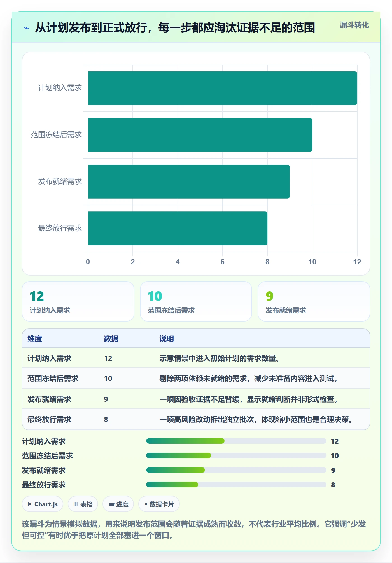The width and height of the screenshot is (392, 563).
Task: Click the value 8 in the table's 数据 column
Action: tap(106, 419)
